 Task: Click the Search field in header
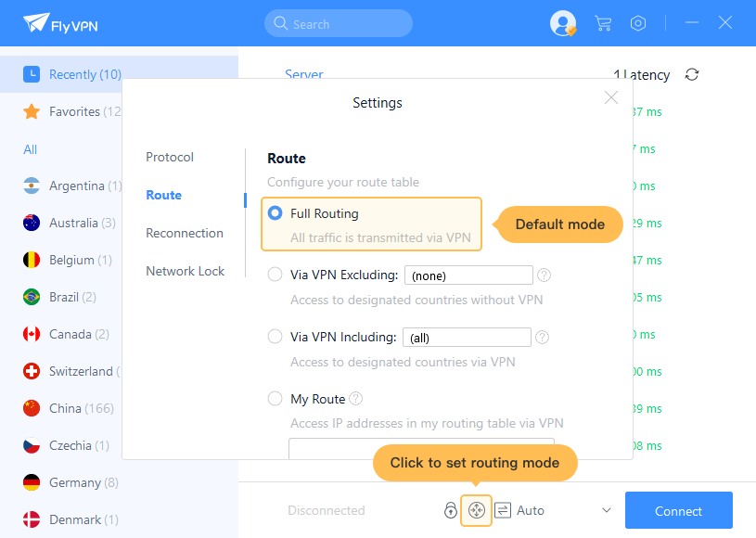tap(339, 24)
